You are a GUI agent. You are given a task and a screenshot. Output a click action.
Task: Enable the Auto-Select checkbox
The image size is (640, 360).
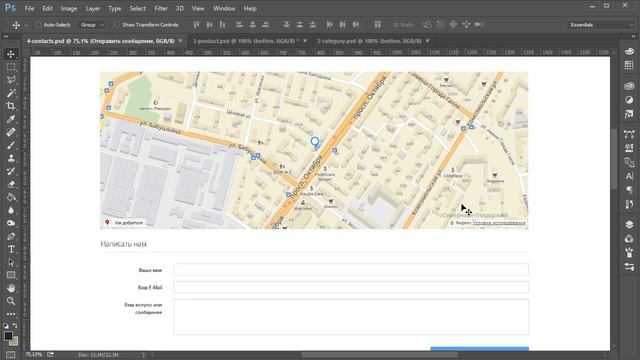click(x=39, y=25)
